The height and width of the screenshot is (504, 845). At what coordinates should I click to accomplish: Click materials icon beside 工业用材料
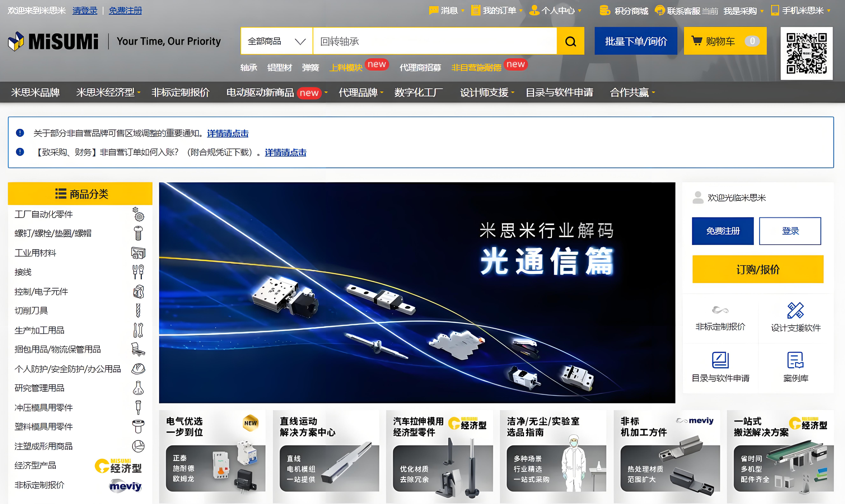pos(138,253)
